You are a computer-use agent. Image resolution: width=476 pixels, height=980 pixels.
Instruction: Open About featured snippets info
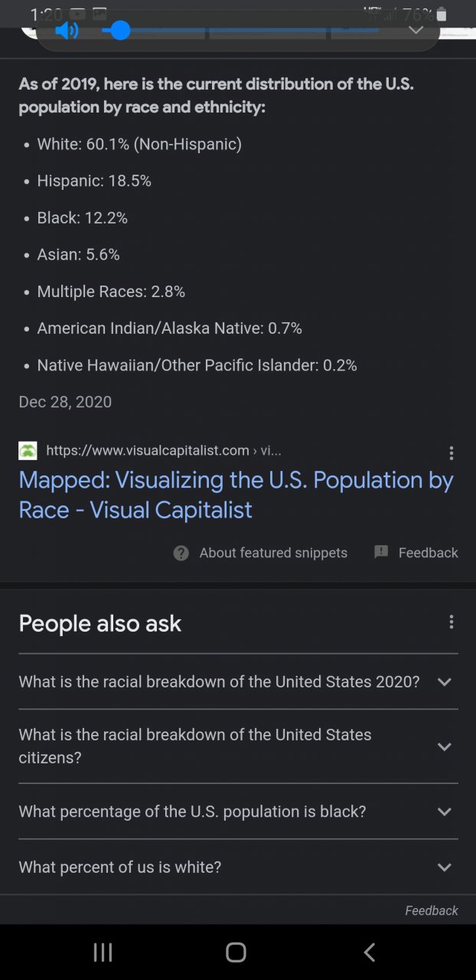point(272,553)
